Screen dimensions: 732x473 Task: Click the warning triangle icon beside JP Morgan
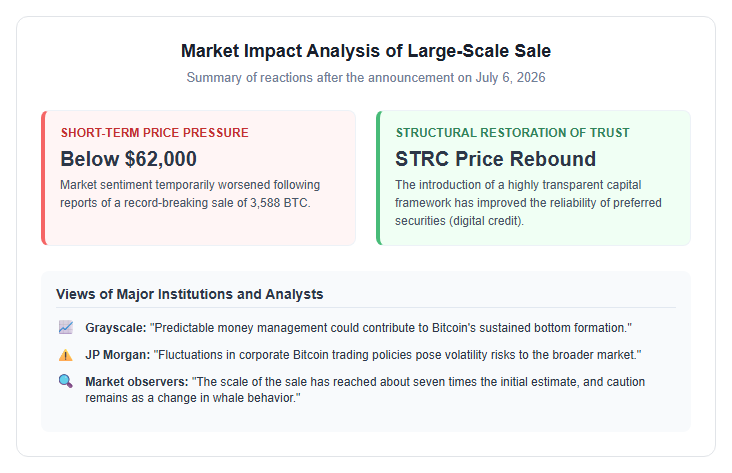(66, 355)
